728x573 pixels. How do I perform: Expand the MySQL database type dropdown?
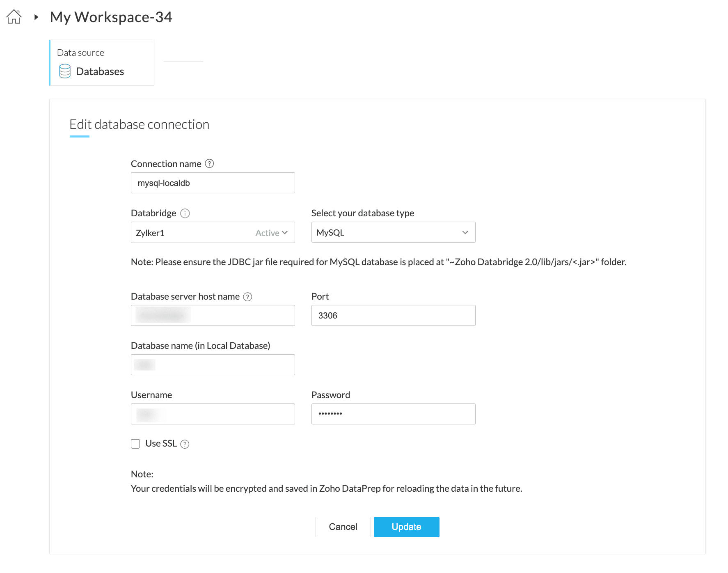coord(393,232)
